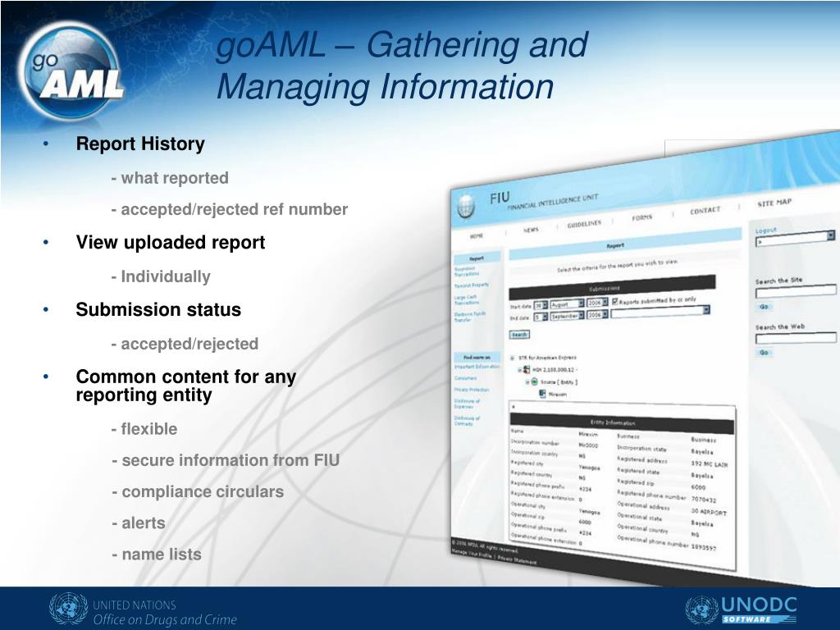Click the '- secure information from FIU' text
Screen dimensions: 840x630
pyautogui.click(x=226, y=460)
